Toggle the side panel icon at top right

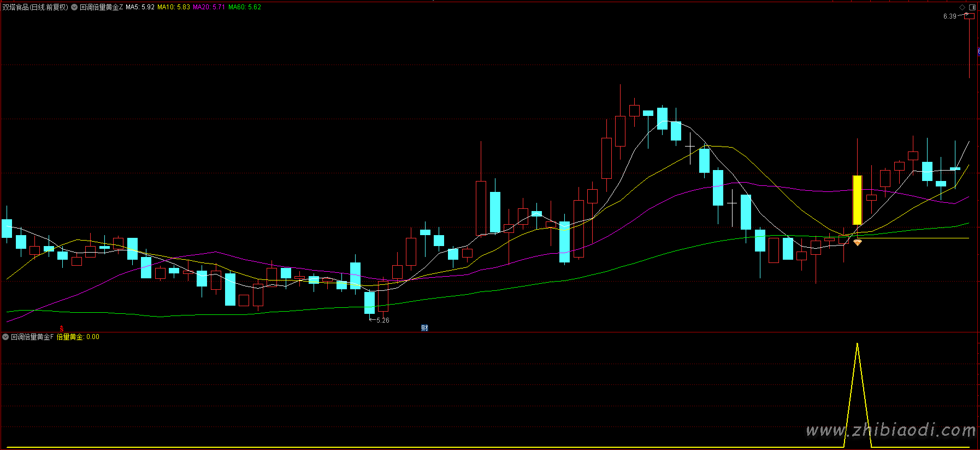pyautogui.click(x=972, y=7)
